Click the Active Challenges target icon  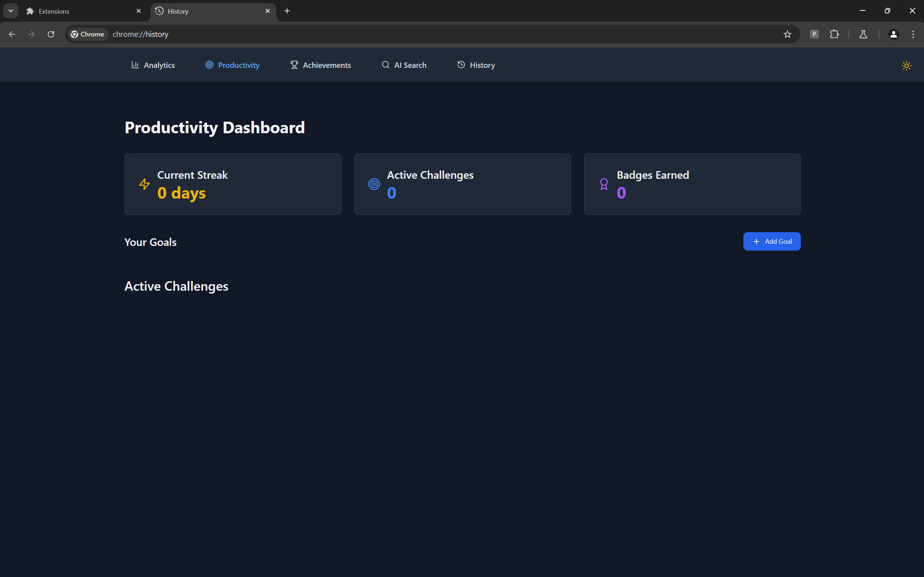[374, 184]
